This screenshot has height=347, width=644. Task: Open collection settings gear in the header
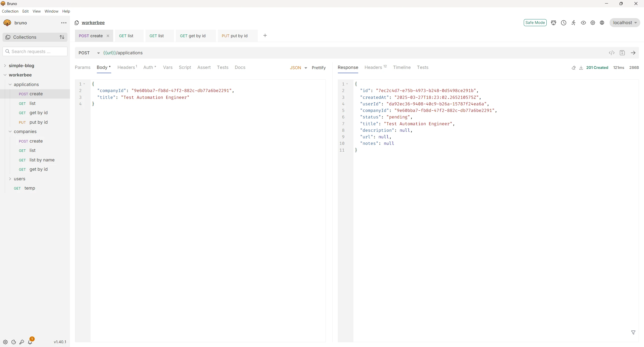593,23
